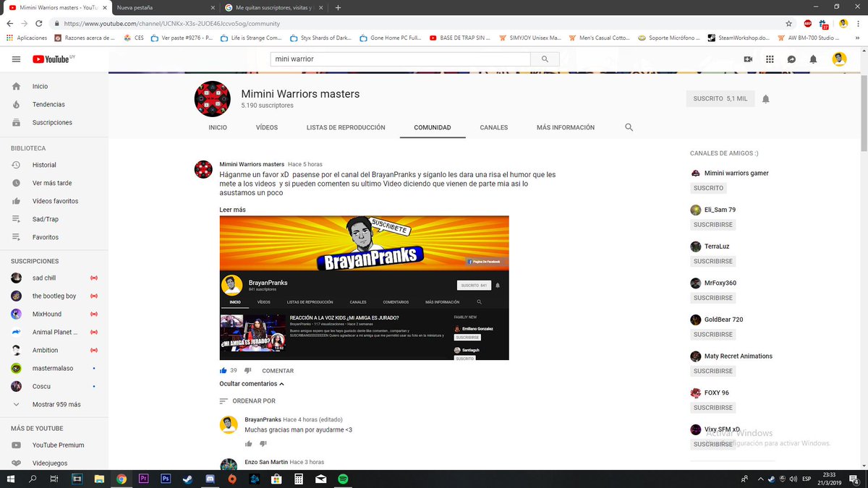
Task: Subscribe to GoldBear 720 channel
Action: 713,334
